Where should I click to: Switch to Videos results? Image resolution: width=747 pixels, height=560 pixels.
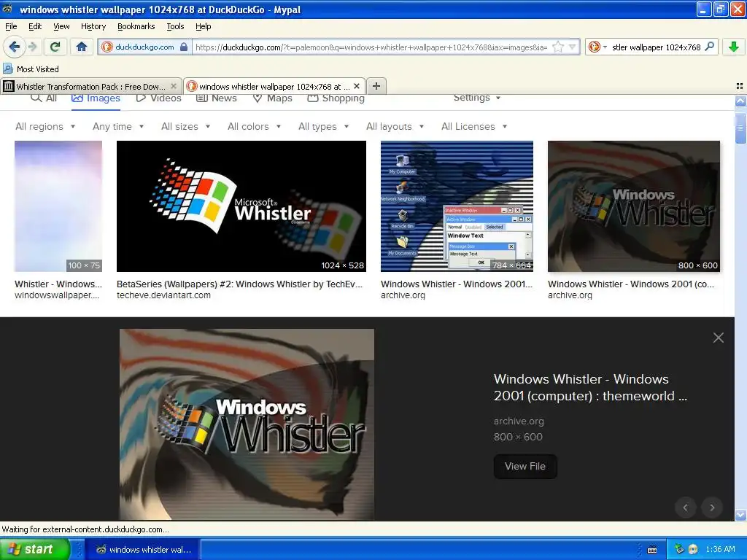(x=158, y=98)
